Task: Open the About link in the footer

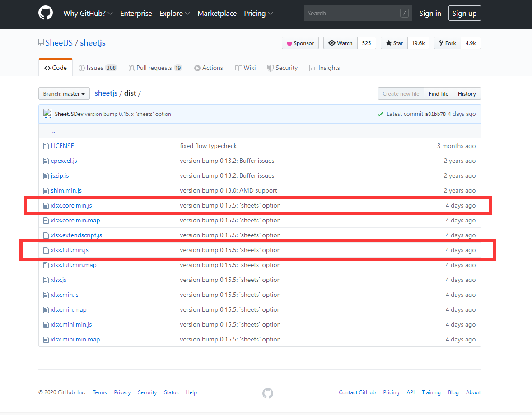Action: (x=473, y=392)
